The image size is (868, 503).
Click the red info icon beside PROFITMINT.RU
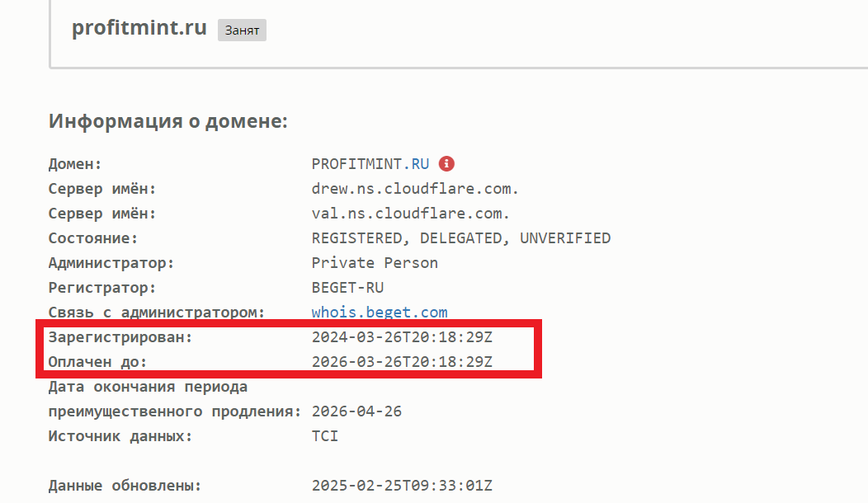click(x=446, y=164)
